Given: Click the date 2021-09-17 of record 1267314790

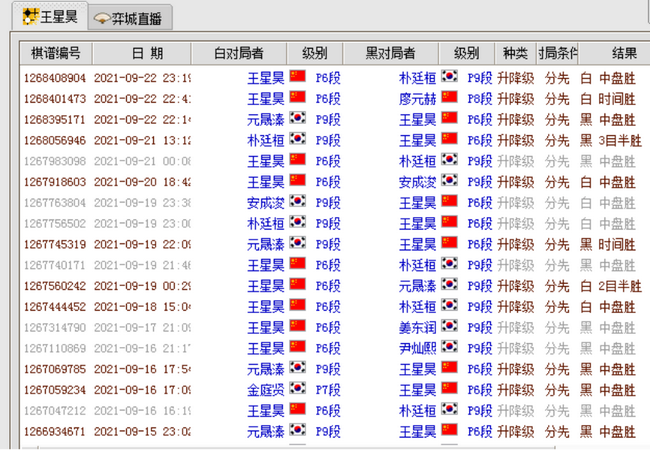Looking at the screenshot, I should coord(125,328).
